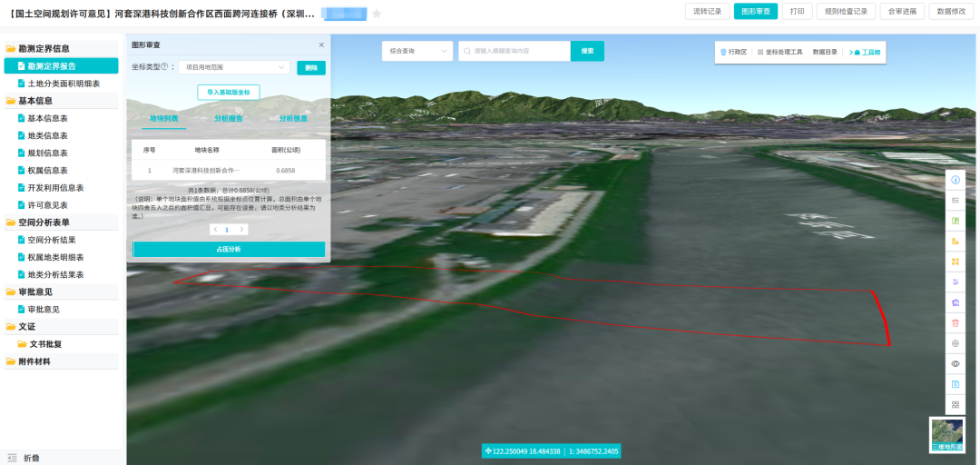
Task: Click the info icon in the right map toolbar
Action: click(x=955, y=180)
